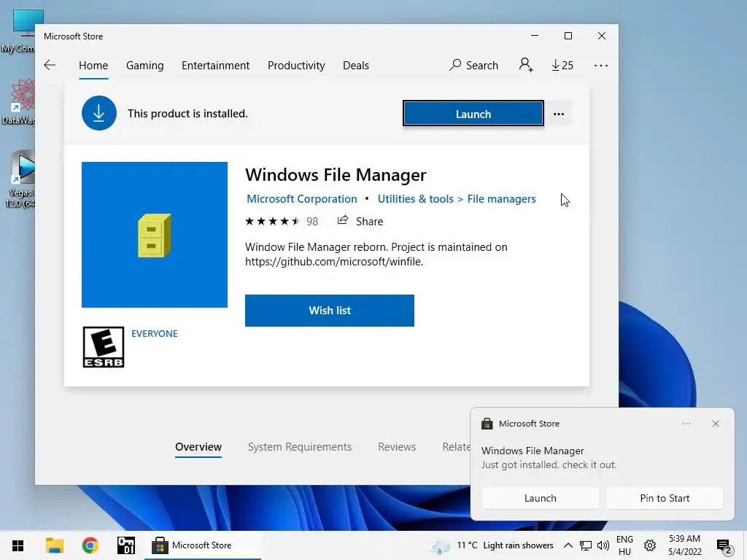This screenshot has width=747, height=560.
Task: Open the weather widget showing Light rain showers
Action: pyautogui.click(x=492, y=545)
